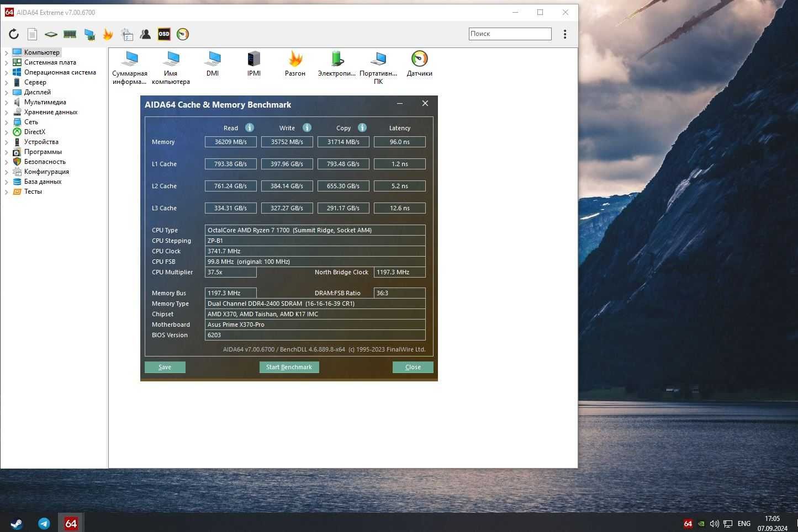
Task: Click the Copy info icon
Action: coord(362,127)
